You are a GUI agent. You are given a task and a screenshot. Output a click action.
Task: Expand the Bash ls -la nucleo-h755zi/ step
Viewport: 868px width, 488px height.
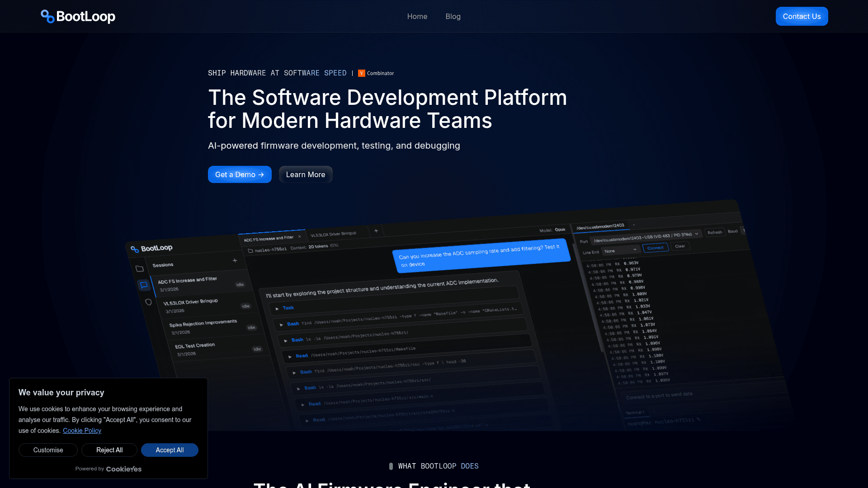click(286, 341)
